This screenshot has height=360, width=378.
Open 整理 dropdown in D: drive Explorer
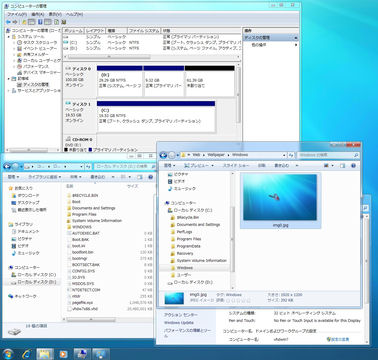(x=13, y=177)
